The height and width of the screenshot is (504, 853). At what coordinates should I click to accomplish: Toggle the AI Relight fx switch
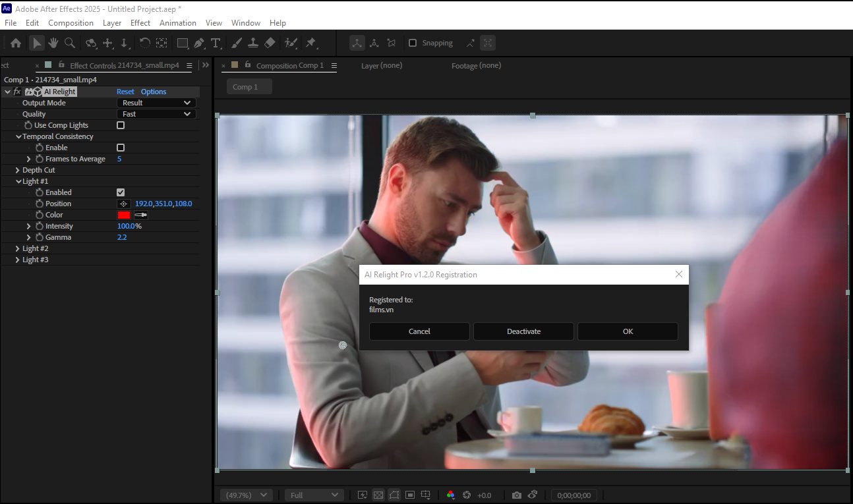(x=17, y=92)
